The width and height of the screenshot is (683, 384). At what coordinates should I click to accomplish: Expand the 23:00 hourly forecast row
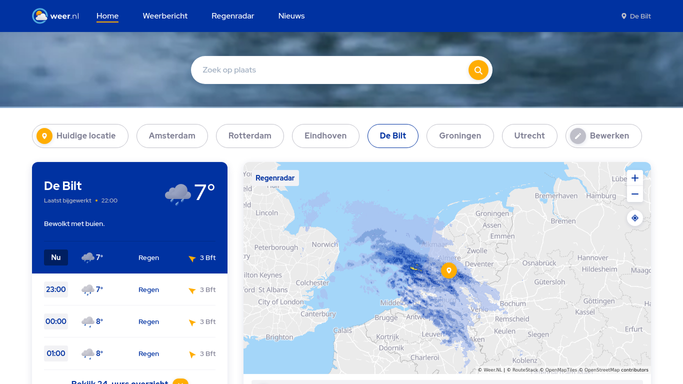click(130, 290)
